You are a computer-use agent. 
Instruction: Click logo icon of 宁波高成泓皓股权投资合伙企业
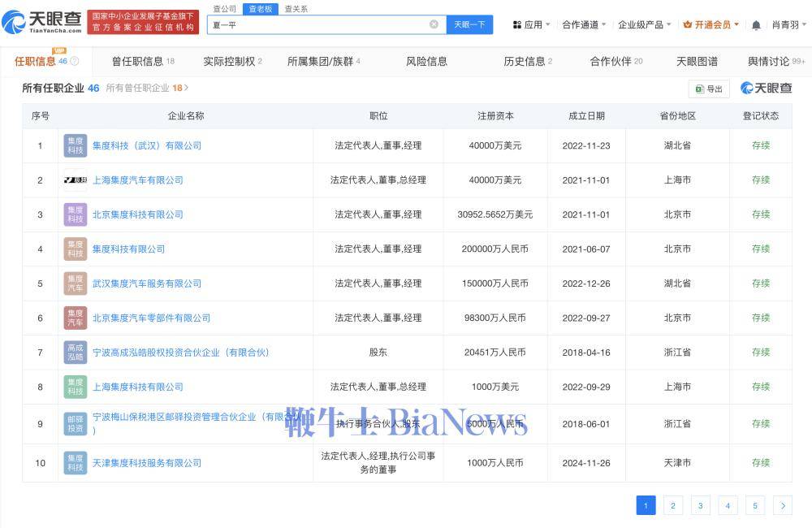[x=75, y=353]
